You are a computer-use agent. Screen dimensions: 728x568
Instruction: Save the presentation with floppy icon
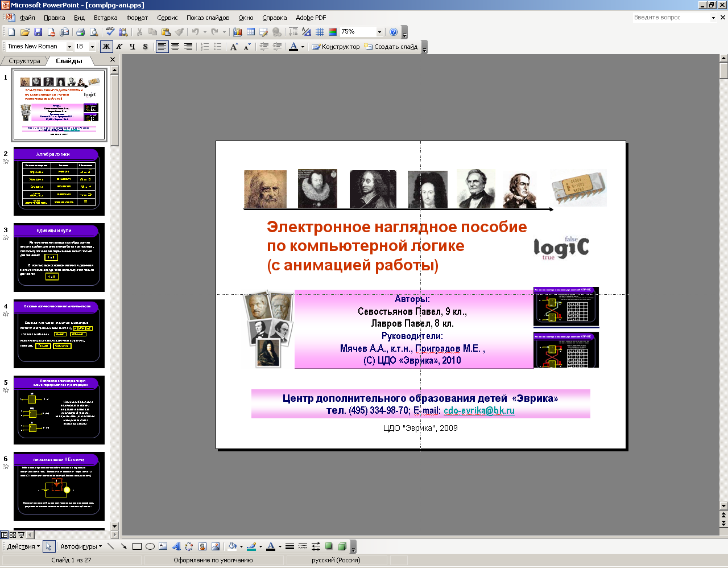coord(38,32)
